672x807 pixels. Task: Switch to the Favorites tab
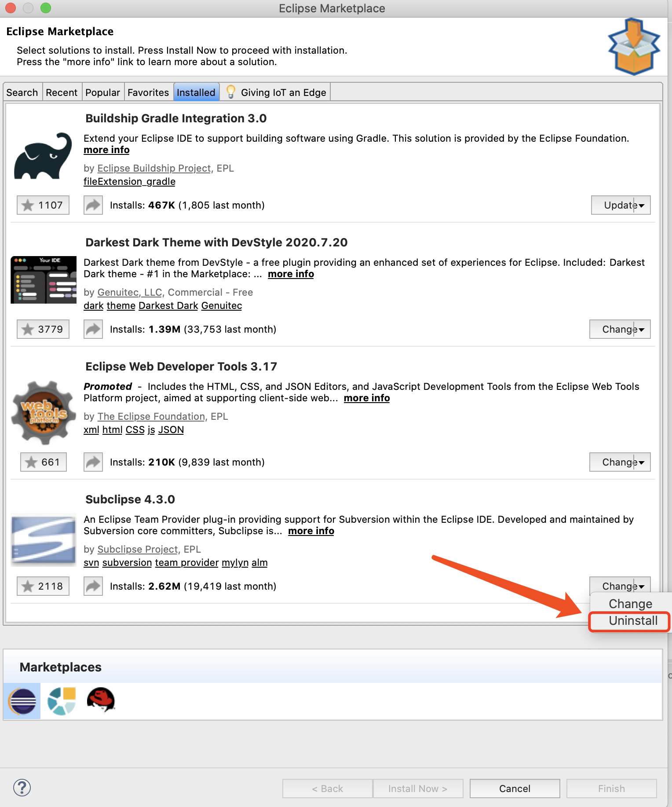click(x=148, y=92)
